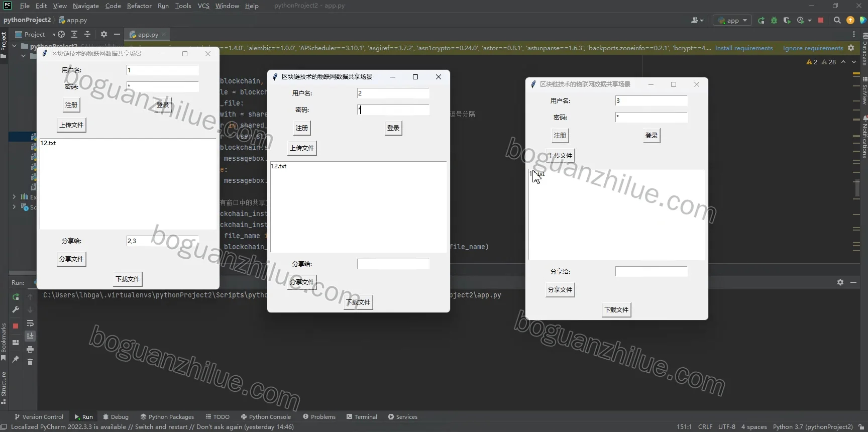This screenshot has height=432, width=868.
Task: Open the app run configuration dropdown
Action: [x=733, y=20]
